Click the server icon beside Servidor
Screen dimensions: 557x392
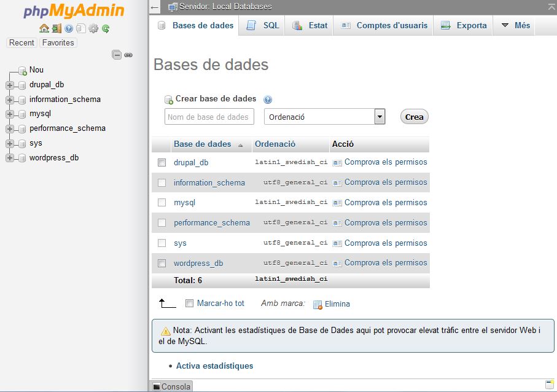pos(173,7)
